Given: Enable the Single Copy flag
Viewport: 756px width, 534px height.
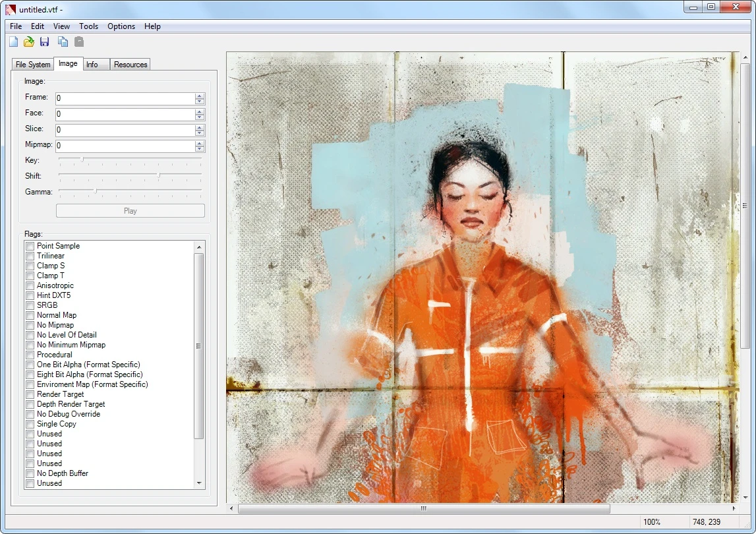Looking at the screenshot, I should point(30,424).
